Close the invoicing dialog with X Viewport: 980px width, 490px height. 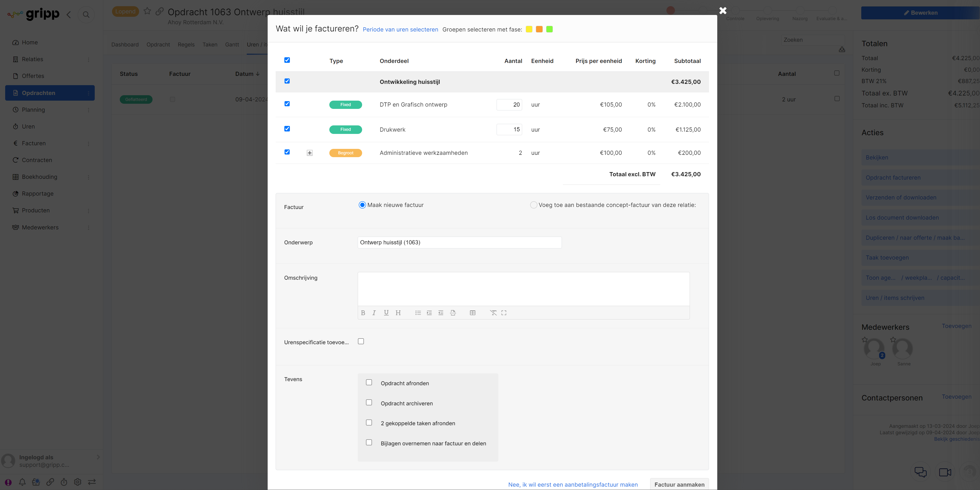pyautogui.click(x=723, y=11)
